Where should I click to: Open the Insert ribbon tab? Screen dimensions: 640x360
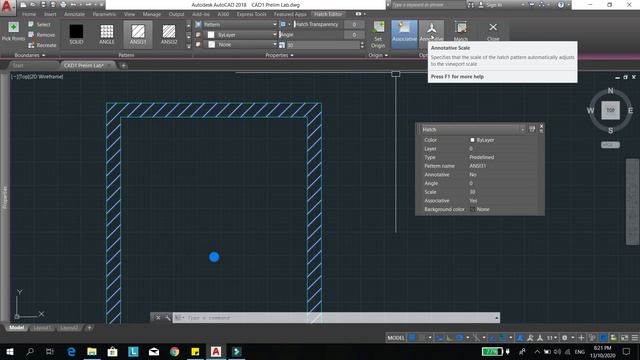pyautogui.click(x=50, y=14)
